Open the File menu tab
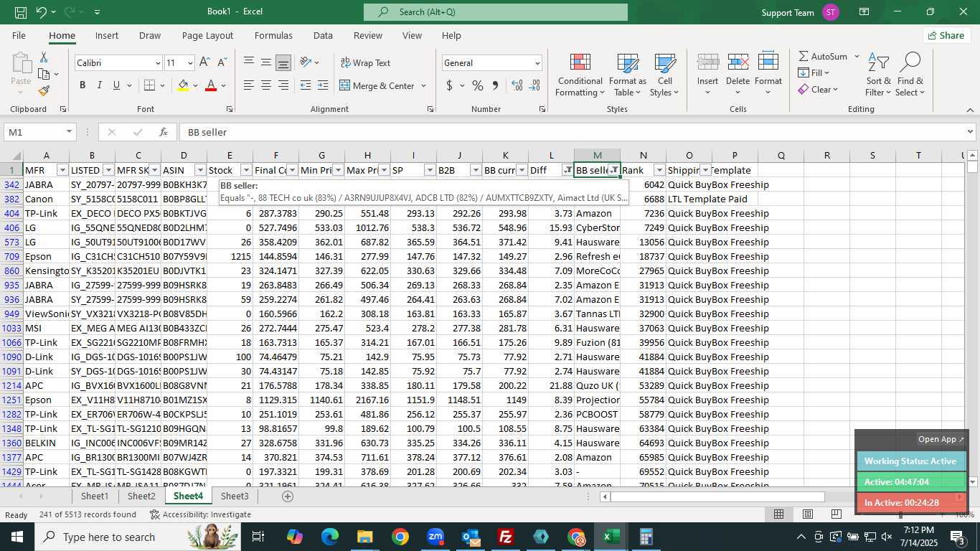The image size is (980, 551). pyautogui.click(x=19, y=35)
